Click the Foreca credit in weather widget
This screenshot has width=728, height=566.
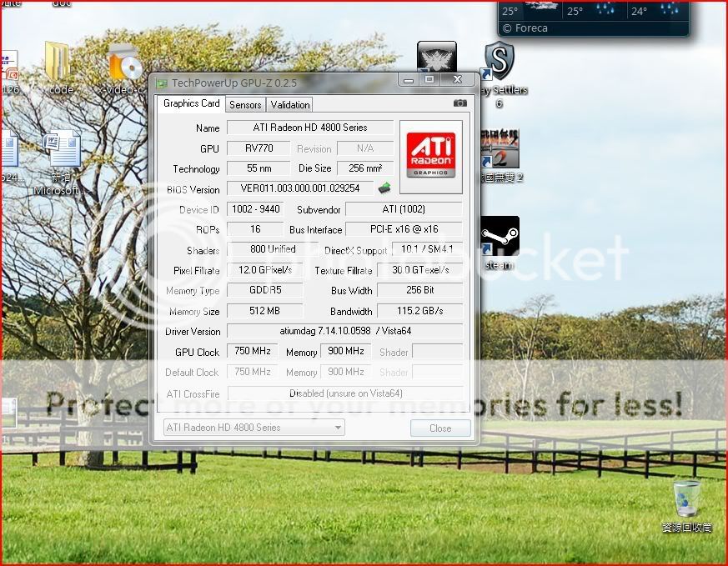point(525,28)
